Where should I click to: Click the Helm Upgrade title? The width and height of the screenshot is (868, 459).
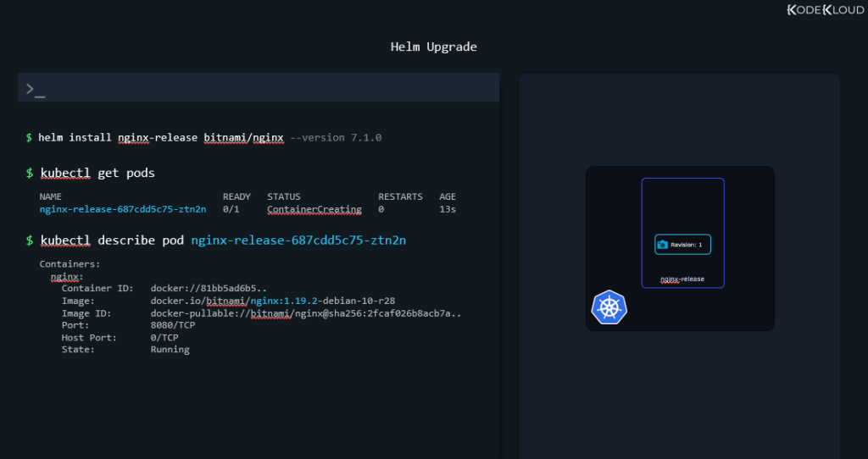[433, 47]
